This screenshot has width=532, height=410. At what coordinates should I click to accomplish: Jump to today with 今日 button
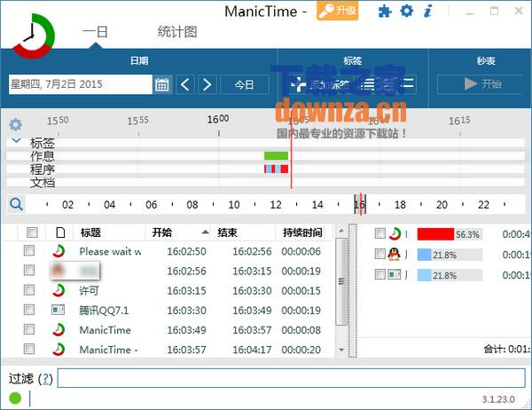pyautogui.click(x=245, y=84)
